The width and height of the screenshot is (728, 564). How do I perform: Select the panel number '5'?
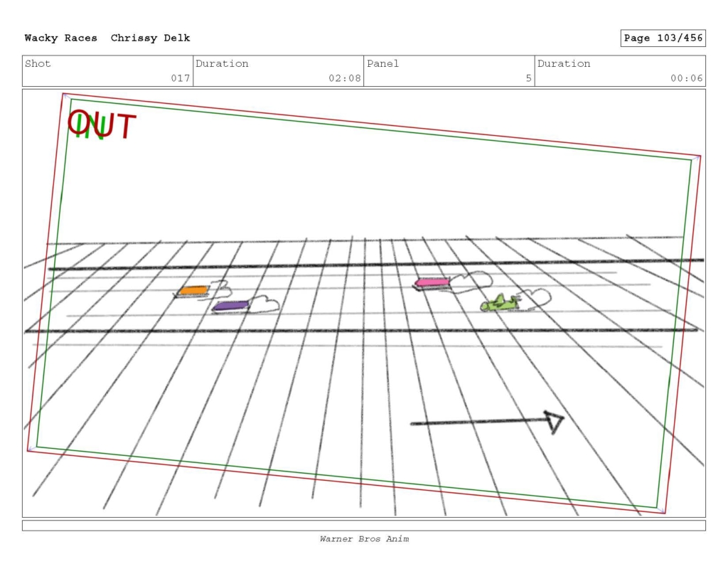coord(528,78)
